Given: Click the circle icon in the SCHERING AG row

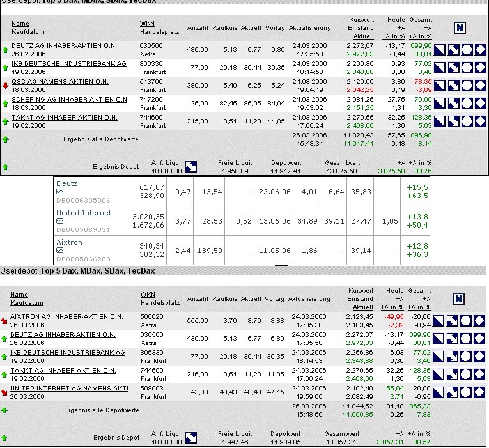Looking at the screenshot, I should [467, 104].
